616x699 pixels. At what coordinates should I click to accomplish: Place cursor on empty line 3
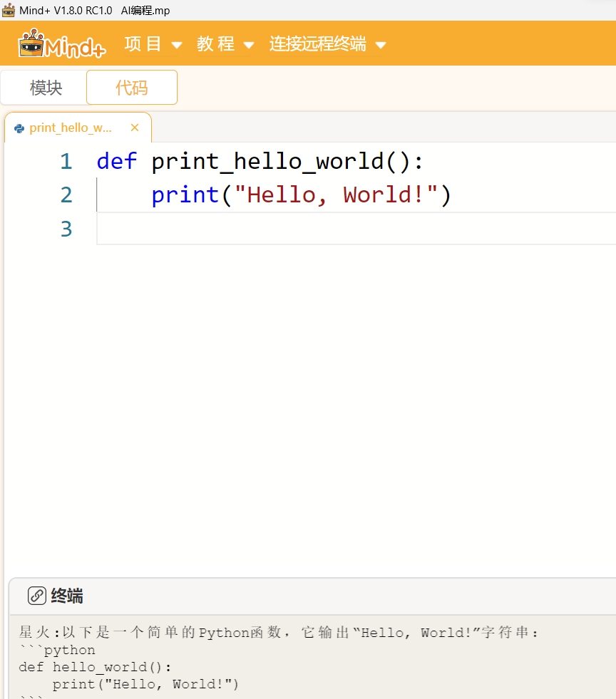[356, 229]
